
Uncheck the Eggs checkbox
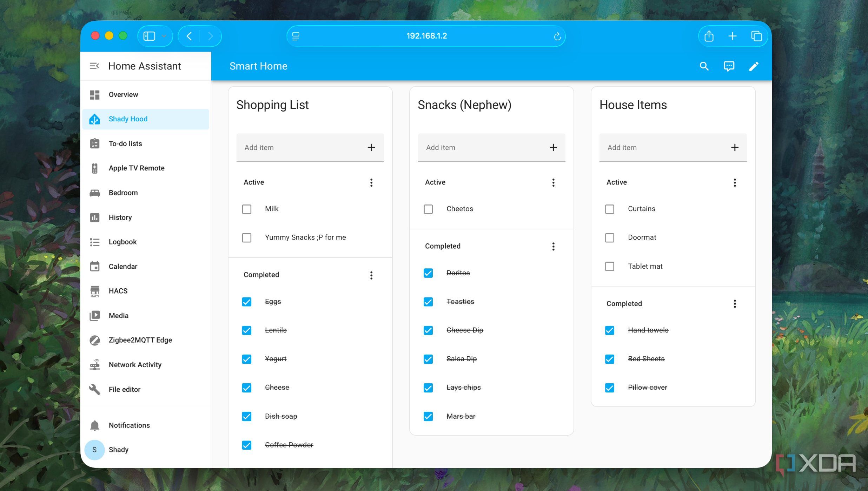[x=246, y=302]
